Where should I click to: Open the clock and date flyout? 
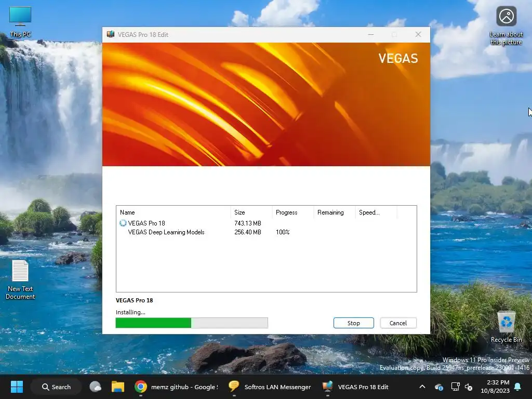pos(495,387)
